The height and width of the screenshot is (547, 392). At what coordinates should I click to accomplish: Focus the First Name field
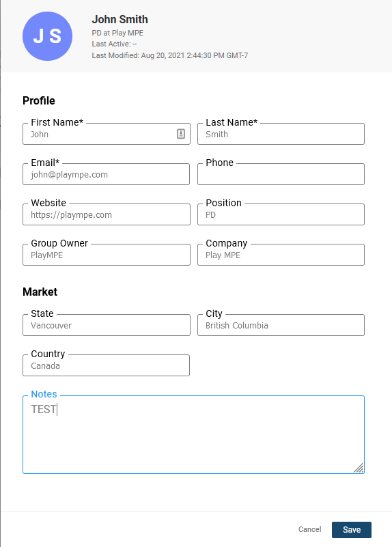click(x=107, y=134)
